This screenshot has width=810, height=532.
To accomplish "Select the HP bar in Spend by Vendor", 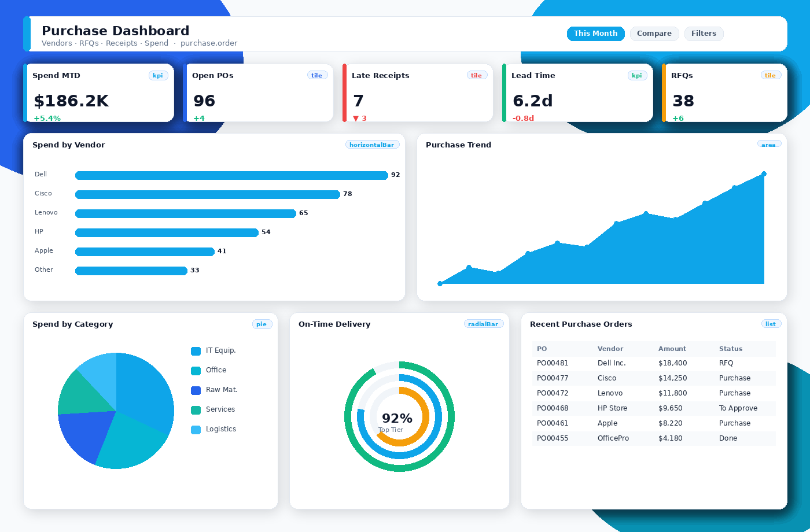I will point(167,232).
